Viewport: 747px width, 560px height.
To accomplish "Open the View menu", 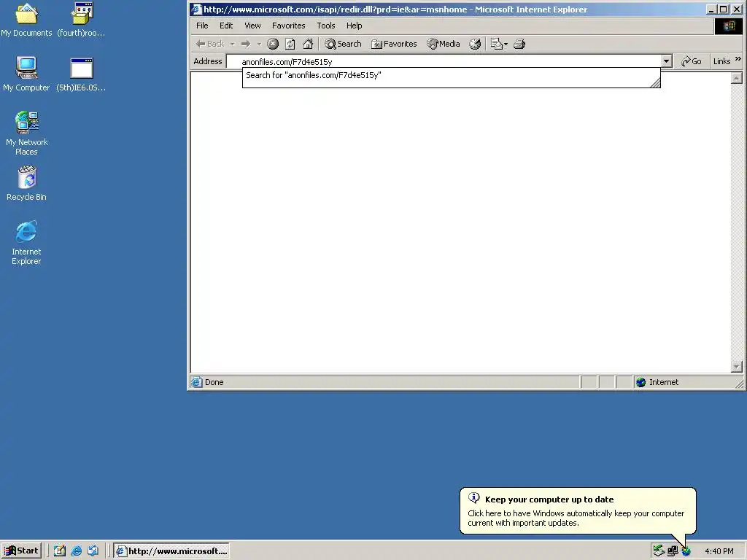I will click(252, 26).
